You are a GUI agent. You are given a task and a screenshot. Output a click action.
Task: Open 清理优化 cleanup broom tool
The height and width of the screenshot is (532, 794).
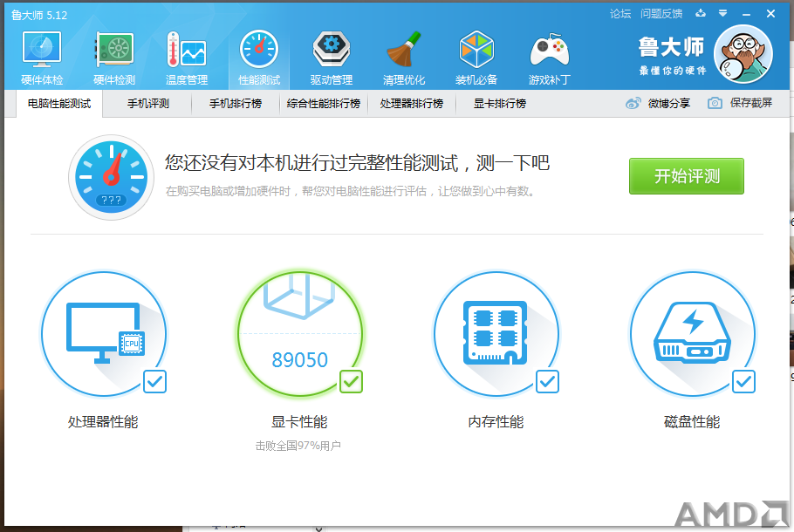tap(404, 58)
